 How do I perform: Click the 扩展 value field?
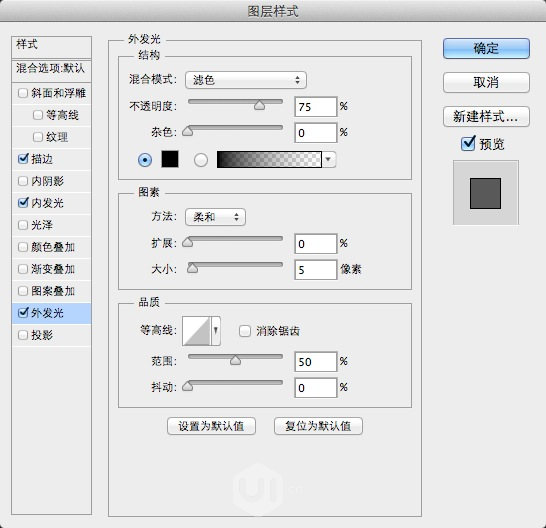click(x=315, y=243)
